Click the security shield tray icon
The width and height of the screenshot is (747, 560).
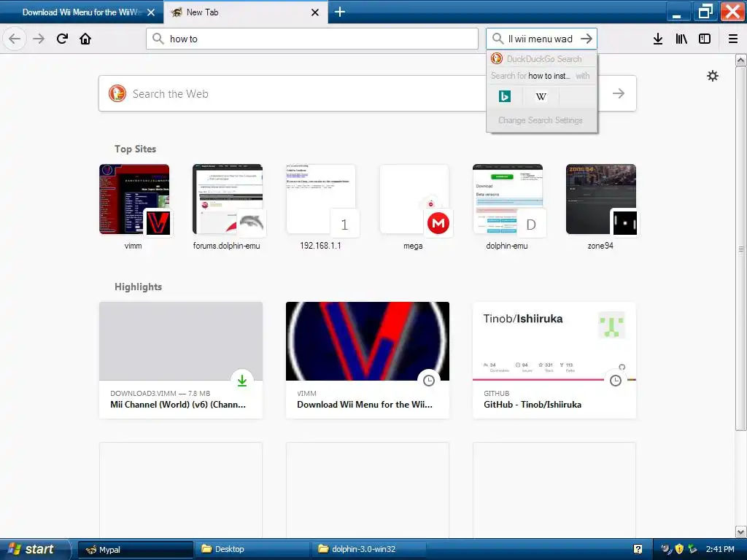tap(679, 549)
